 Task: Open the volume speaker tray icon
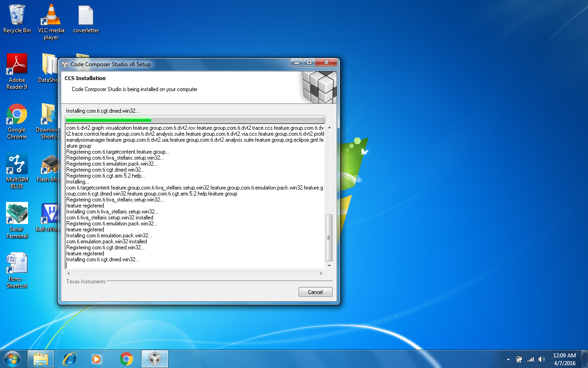[x=542, y=359]
